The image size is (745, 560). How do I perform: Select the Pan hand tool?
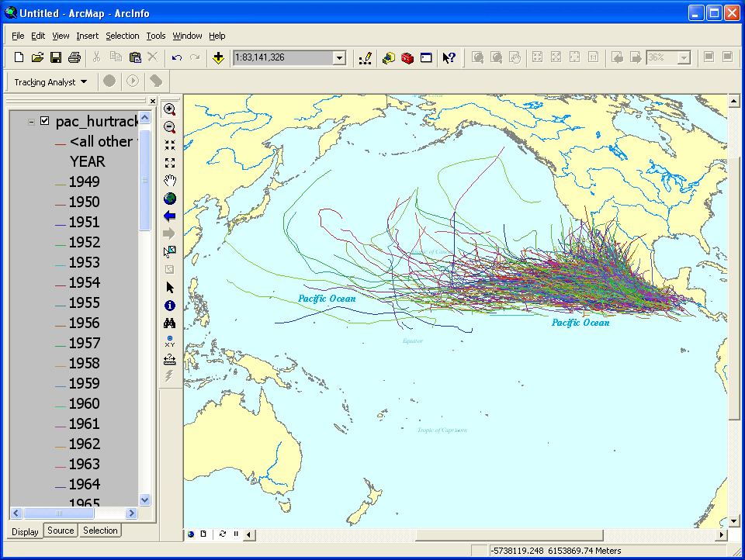tap(170, 181)
